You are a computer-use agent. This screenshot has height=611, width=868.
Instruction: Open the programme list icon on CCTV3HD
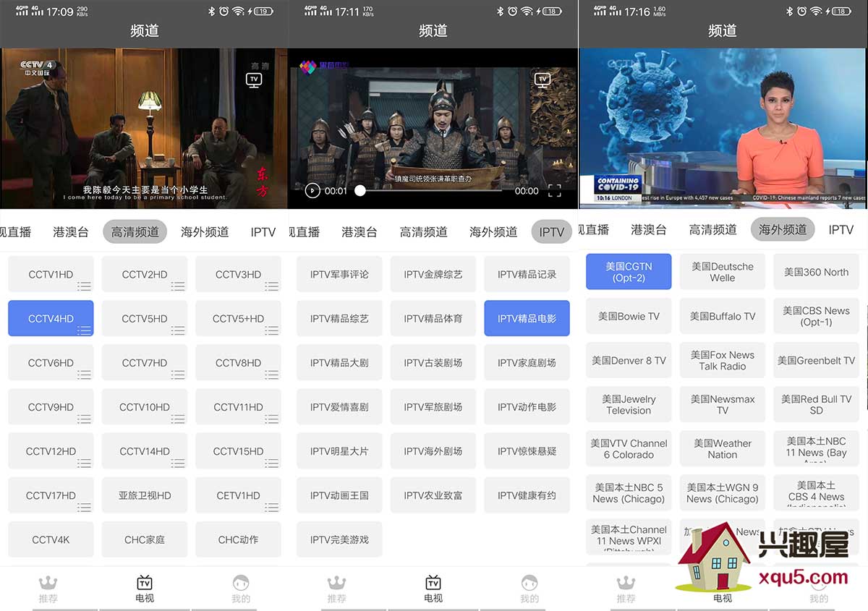[272, 286]
